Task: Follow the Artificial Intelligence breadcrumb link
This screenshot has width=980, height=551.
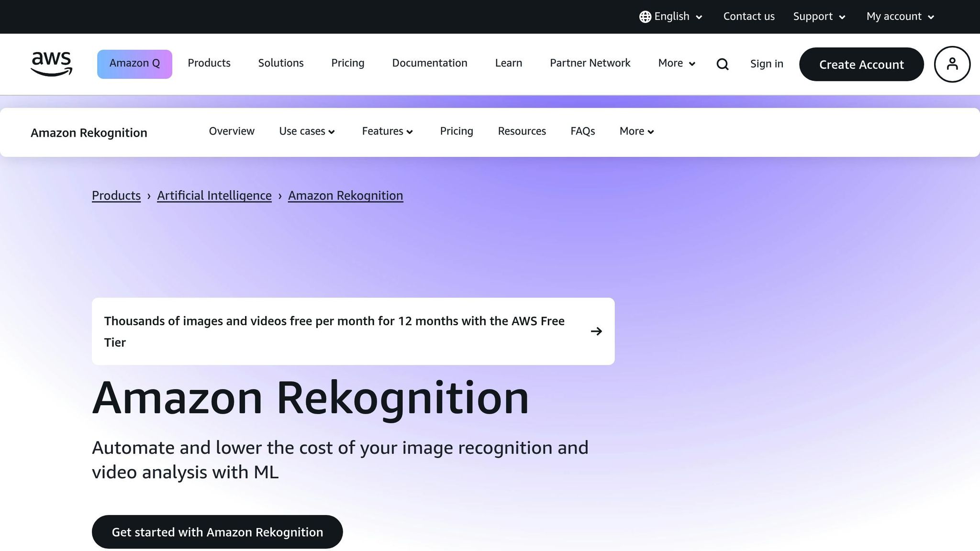Action: point(214,196)
